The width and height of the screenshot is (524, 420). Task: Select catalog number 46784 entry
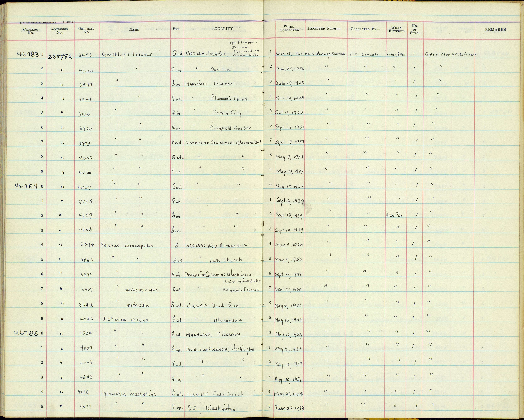coord(26,186)
